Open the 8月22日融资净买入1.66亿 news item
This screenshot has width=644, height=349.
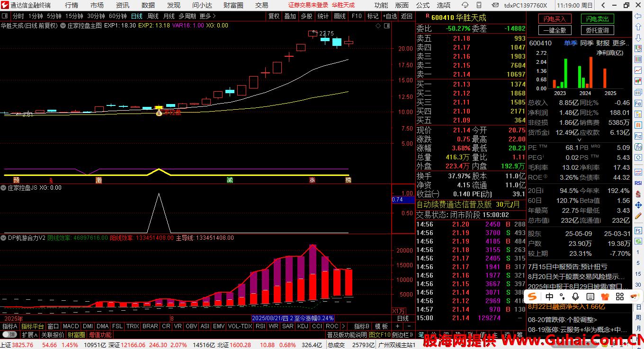click(566, 306)
